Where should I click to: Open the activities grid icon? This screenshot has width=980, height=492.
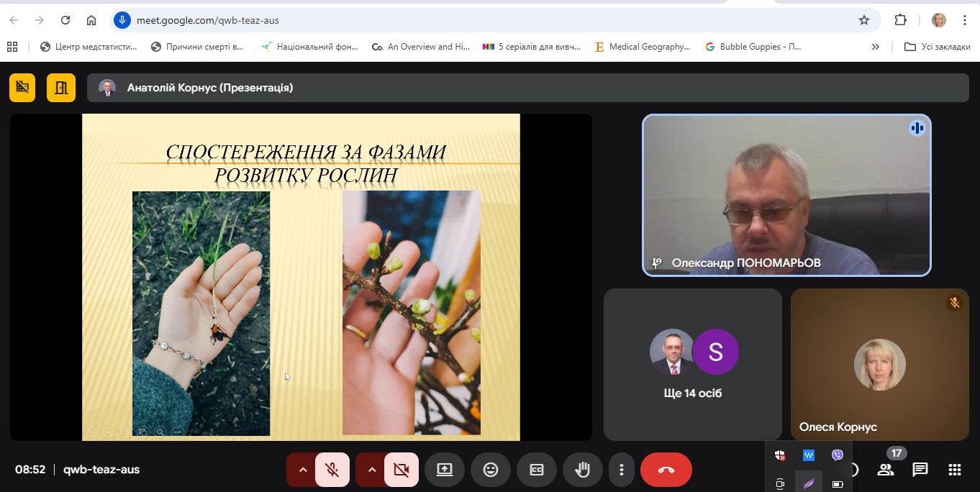[x=954, y=470]
